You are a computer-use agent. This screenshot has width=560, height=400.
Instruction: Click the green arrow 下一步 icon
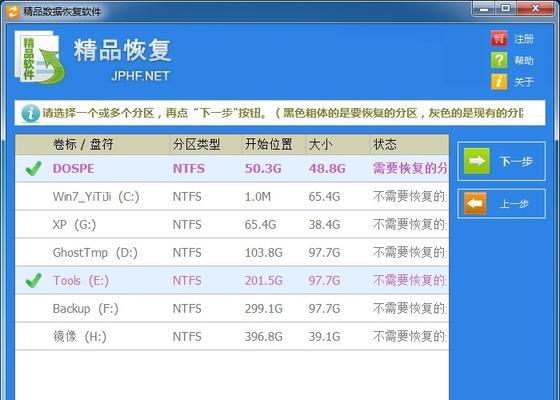[x=477, y=161]
